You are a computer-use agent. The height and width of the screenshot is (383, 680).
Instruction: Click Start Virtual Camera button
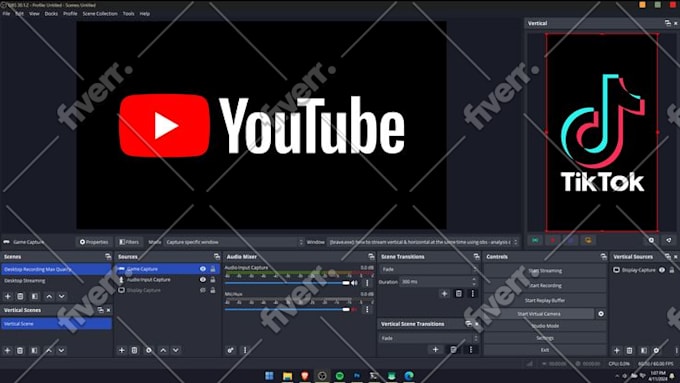(539, 314)
